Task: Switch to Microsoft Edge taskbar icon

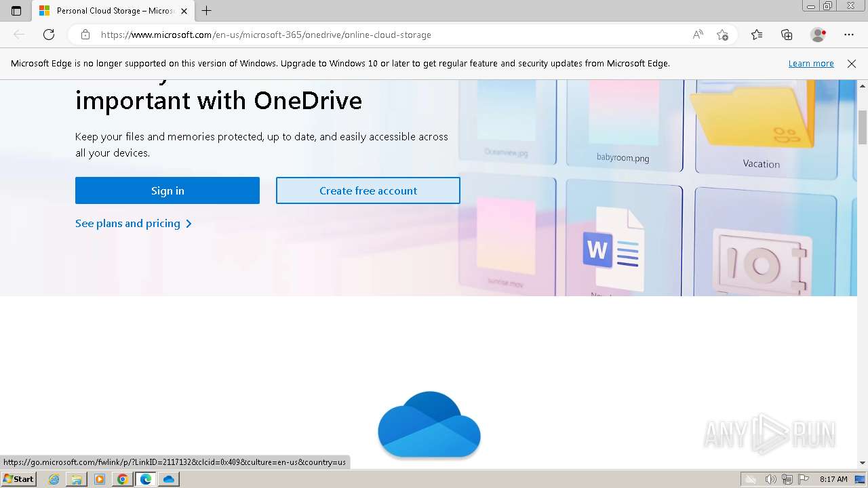Action: tap(146, 479)
